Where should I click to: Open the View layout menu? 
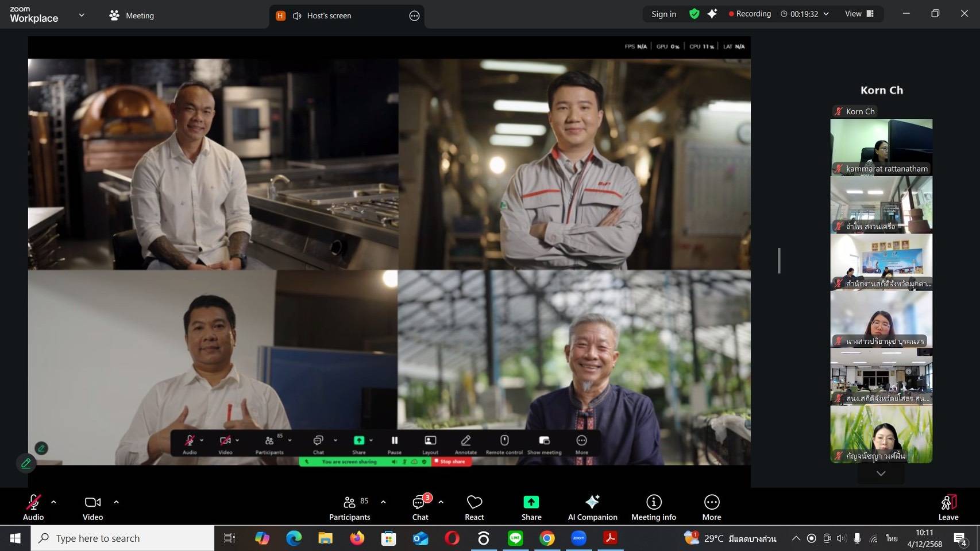click(x=859, y=14)
